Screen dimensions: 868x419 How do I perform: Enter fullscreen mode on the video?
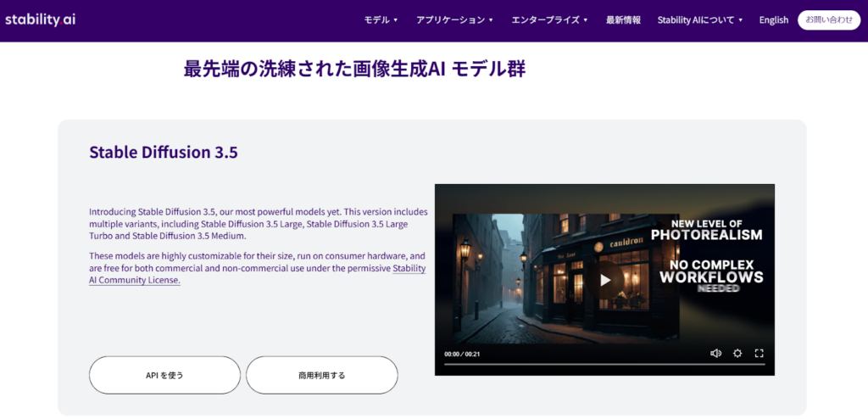759,353
